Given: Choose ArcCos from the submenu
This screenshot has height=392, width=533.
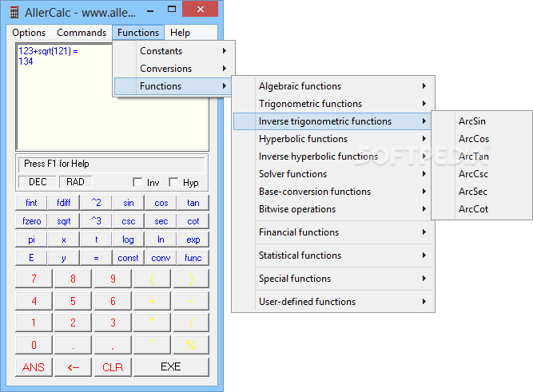Looking at the screenshot, I should [x=481, y=139].
